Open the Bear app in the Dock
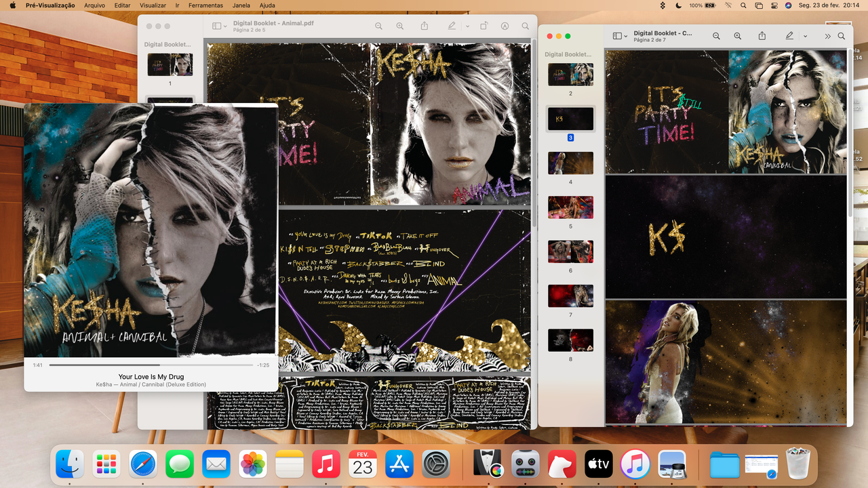The image size is (868, 488). tap(562, 464)
